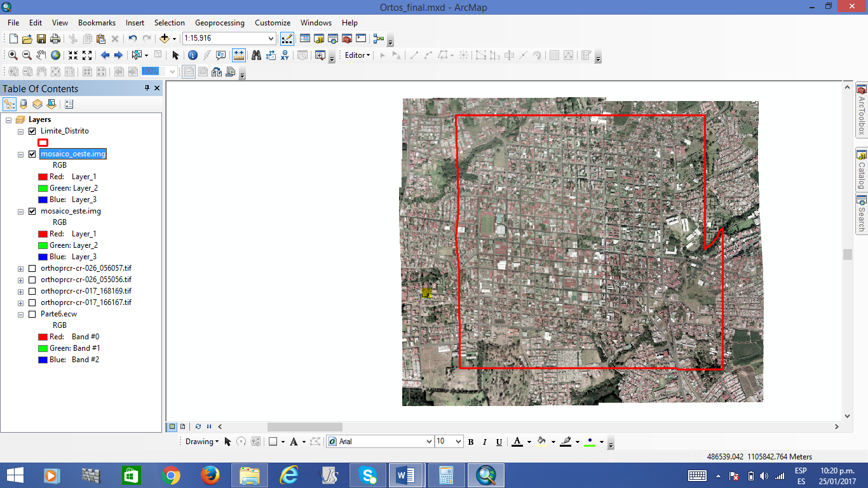
Task: Select the Identify tool
Action: point(193,55)
